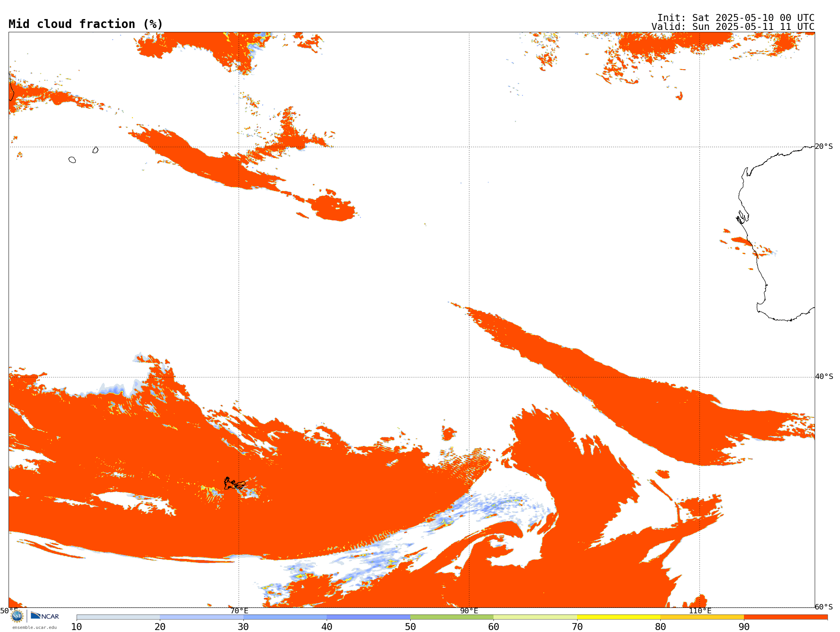Click the 40°S latitude label

point(824,377)
